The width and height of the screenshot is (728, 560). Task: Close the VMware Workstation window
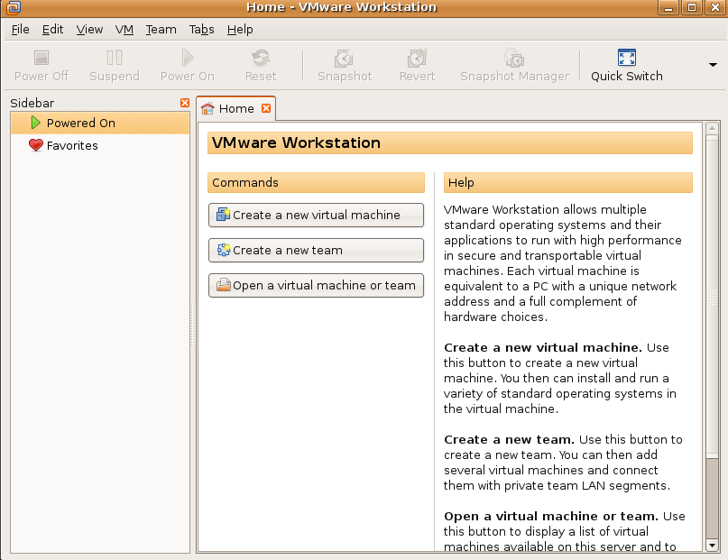coord(715,7)
